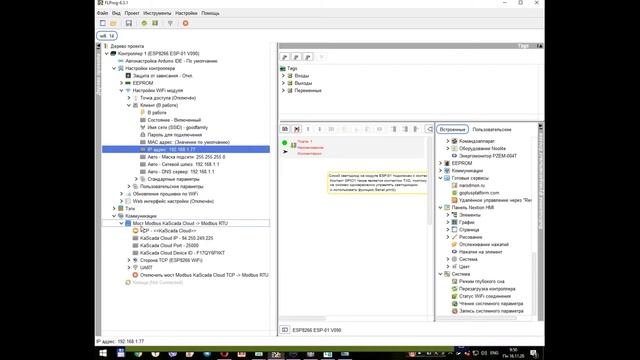The height and width of the screenshot is (360, 640).
Task: Expand the График node under Nextion HMI
Action: (x=448, y=222)
